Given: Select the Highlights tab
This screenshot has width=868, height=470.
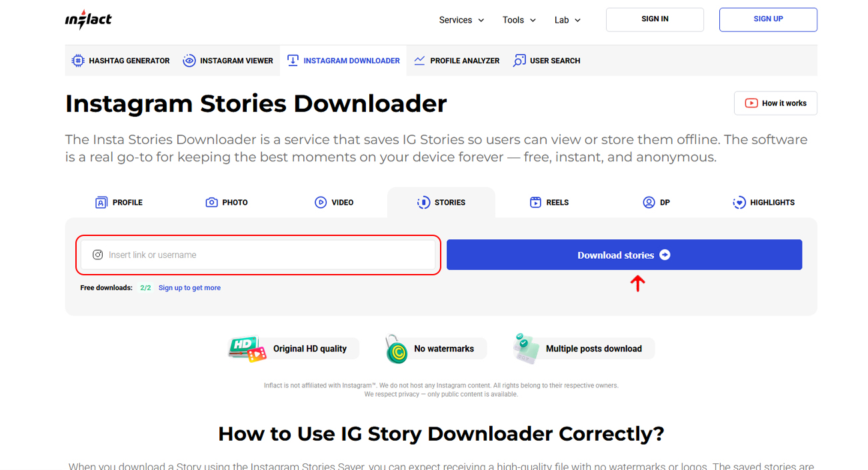Looking at the screenshot, I should coord(763,203).
